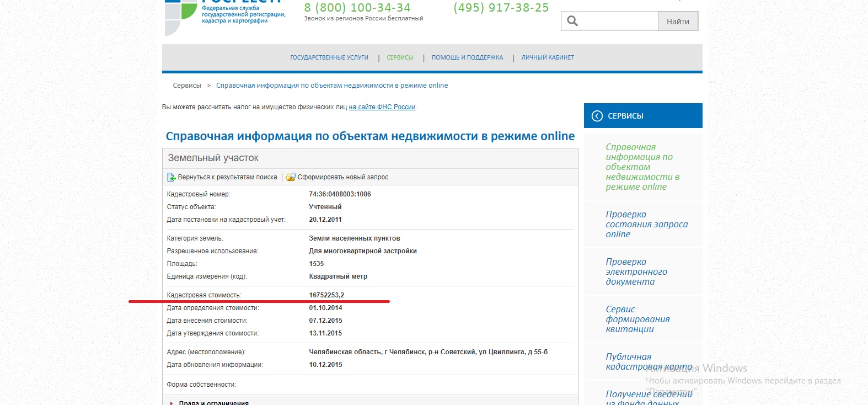Click Сформировать новый запрос

coord(343,177)
